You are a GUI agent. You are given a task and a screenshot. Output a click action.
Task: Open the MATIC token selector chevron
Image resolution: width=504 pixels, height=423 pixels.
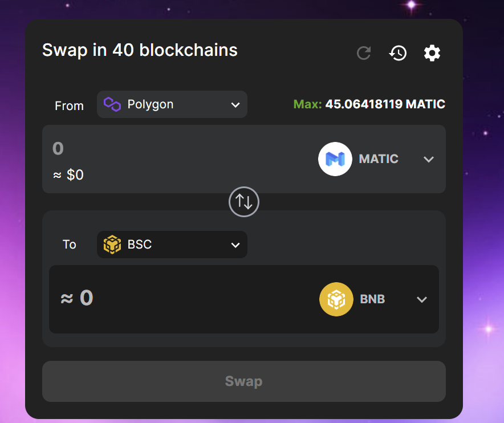coord(429,160)
